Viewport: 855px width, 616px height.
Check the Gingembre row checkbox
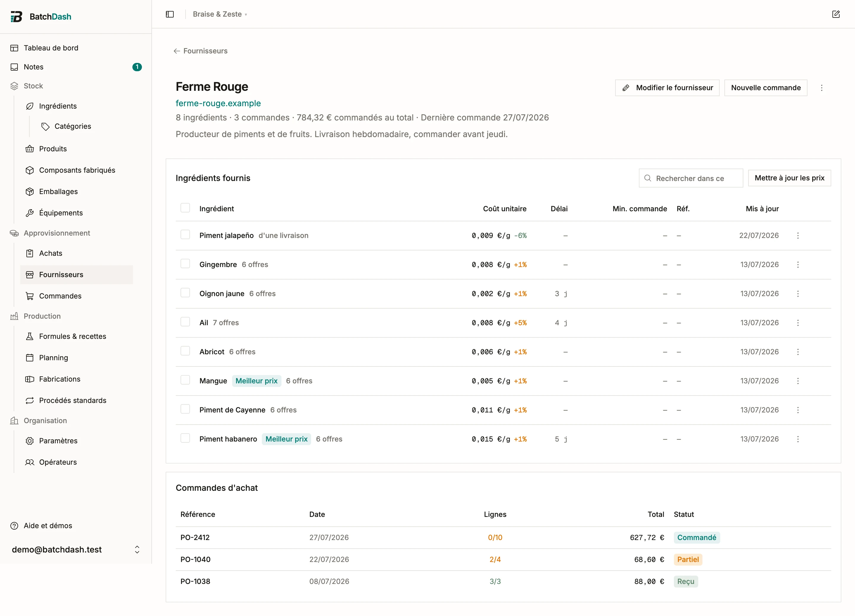pyautogui.click(x=185, y=264)
